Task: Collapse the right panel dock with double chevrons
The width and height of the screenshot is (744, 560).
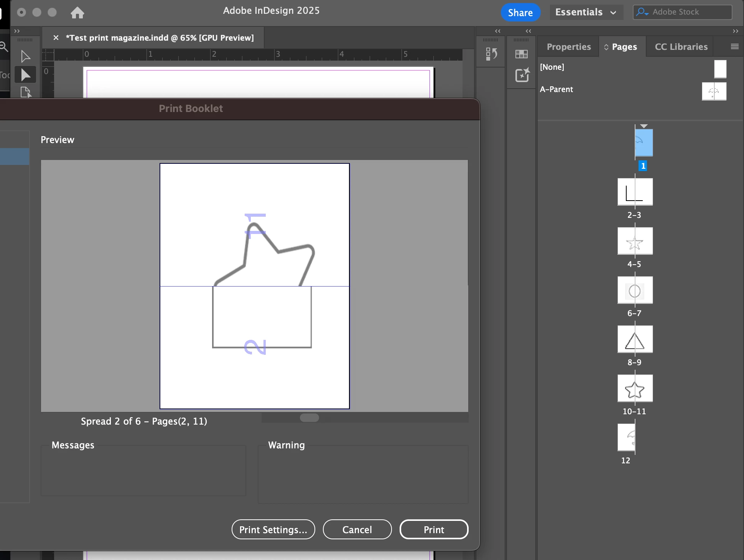Action: 735,31
